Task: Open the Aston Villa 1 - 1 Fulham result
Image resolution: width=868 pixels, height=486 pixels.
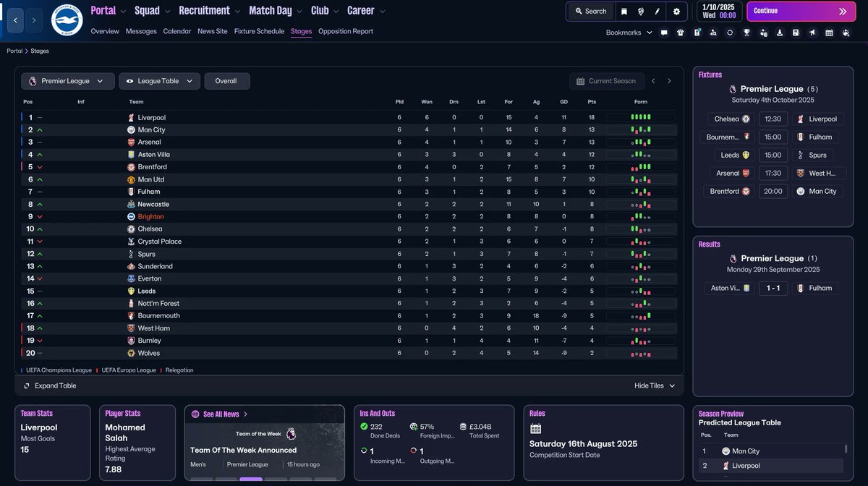Action: (x=773, y=288)
